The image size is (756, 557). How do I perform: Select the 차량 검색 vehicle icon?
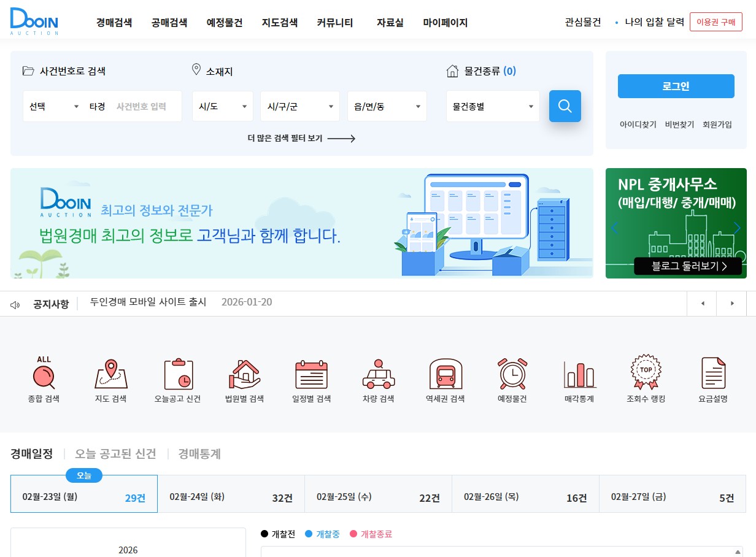(378, 377)
